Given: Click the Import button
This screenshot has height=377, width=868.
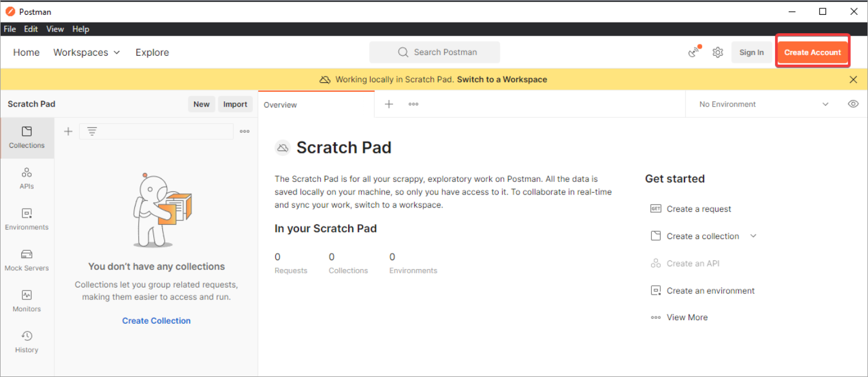Looking at the screenshot, I should [x=235, y=104].
